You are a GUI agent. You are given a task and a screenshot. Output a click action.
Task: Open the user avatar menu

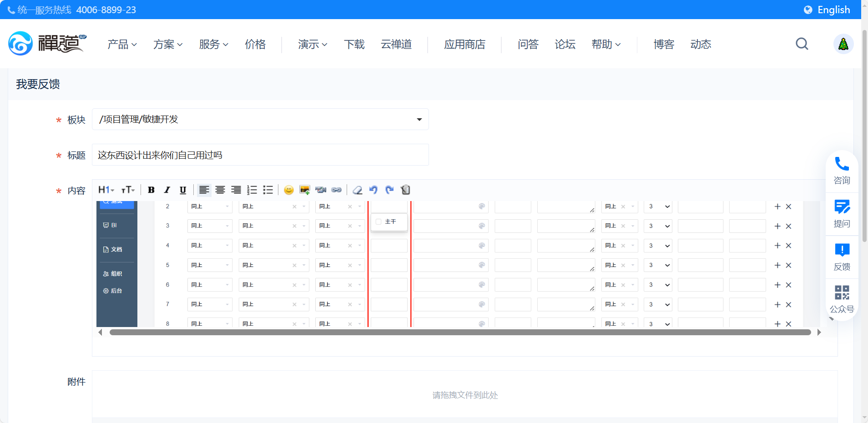pos(843,44)
